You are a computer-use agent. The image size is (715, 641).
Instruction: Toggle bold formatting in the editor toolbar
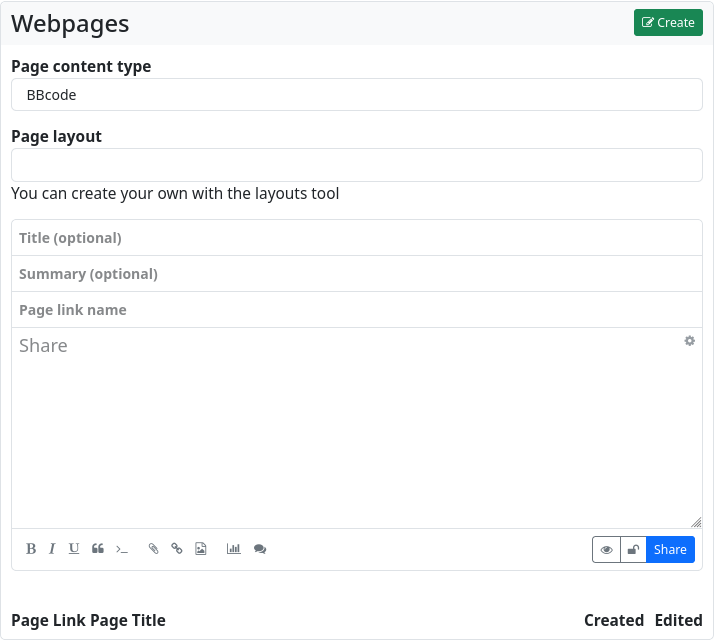point(31,549)
